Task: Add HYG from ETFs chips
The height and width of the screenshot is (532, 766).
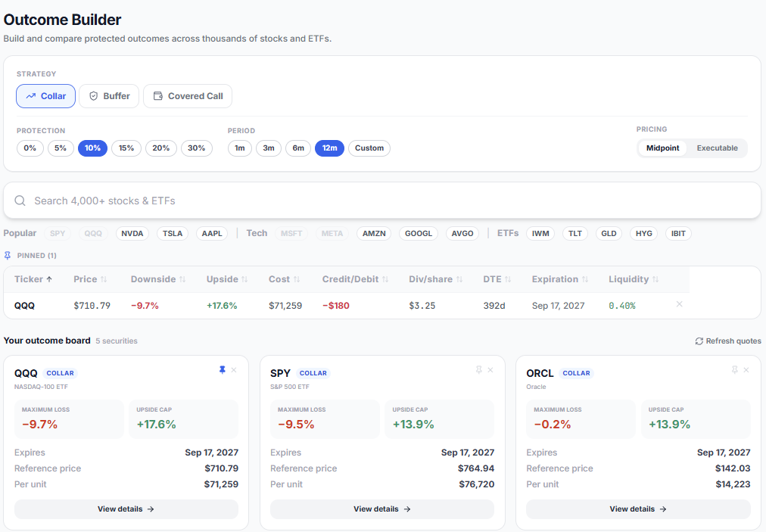Action: coord(644,234)
